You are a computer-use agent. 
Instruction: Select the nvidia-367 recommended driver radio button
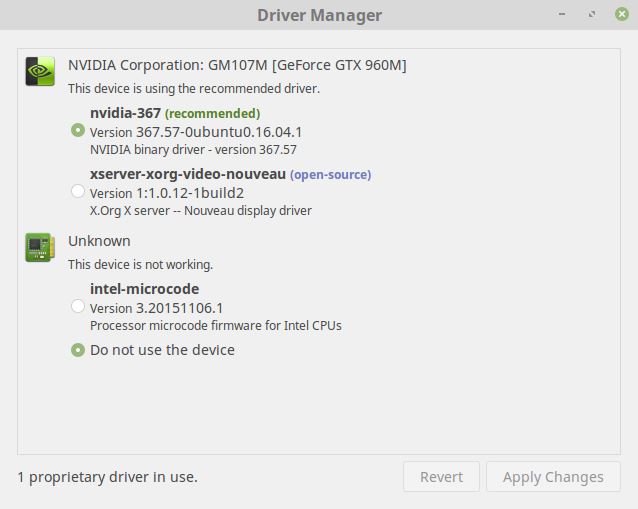point(78,130)
